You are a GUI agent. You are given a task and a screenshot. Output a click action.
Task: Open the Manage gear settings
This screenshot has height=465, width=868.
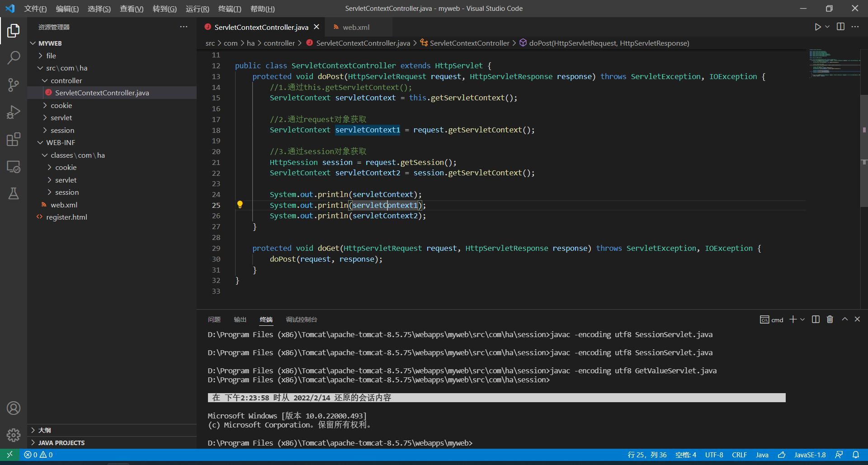click(14, 435)
